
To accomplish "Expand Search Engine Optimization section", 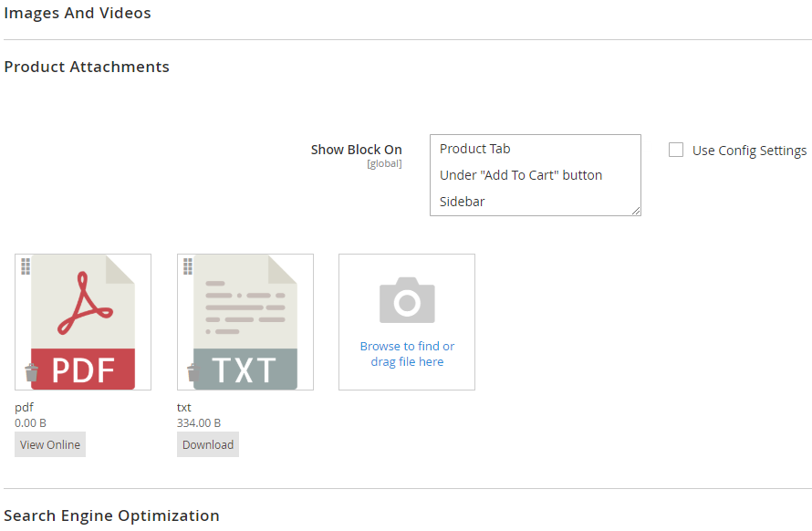I will coord(111,516).
